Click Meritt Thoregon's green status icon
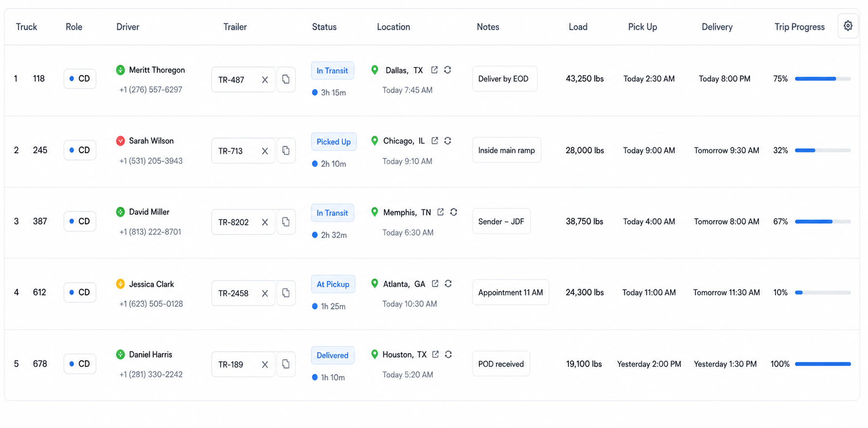868x428 pixels. click(x=120, y=70)
